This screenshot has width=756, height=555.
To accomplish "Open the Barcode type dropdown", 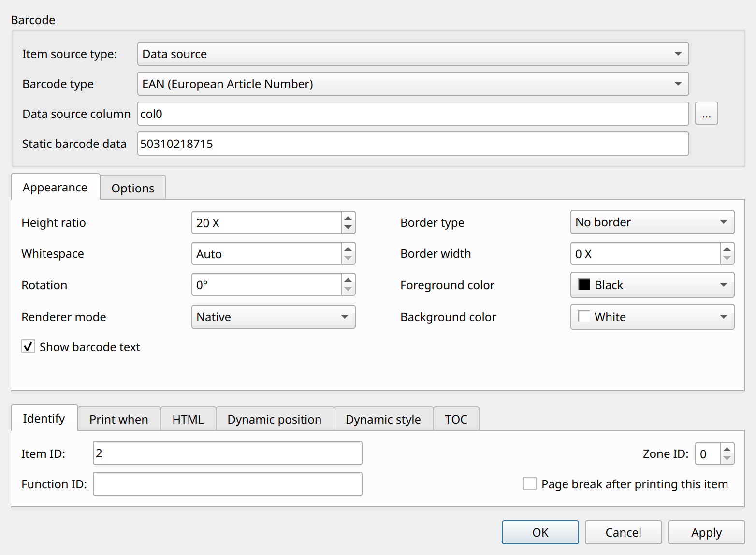I will coord(413,84).
